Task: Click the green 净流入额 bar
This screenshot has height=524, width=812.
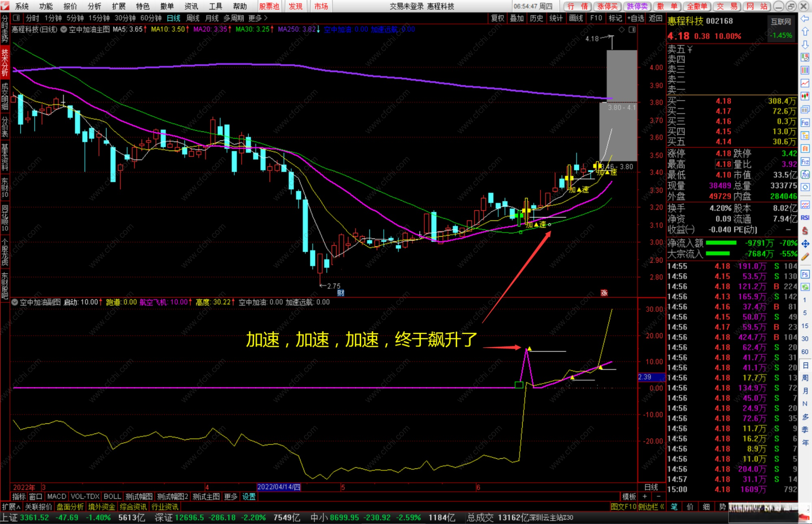Action: tap(721, 243)
